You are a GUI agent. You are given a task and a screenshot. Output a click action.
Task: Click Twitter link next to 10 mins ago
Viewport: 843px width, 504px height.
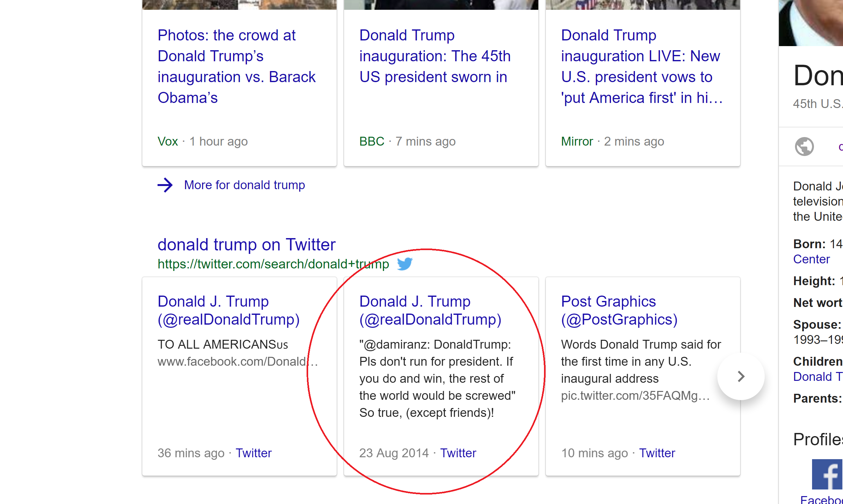657,453
